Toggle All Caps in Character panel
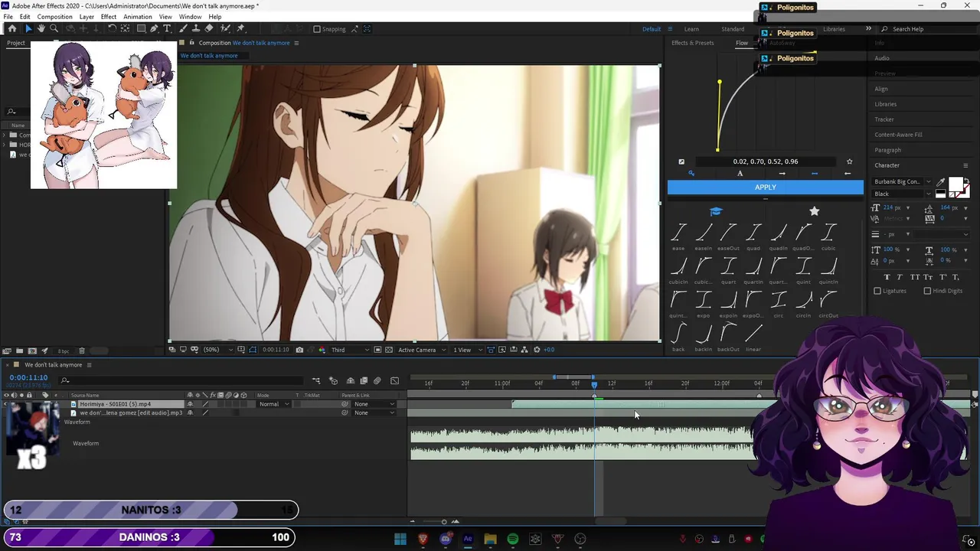The image size is (980, 551). click(915, 277)
